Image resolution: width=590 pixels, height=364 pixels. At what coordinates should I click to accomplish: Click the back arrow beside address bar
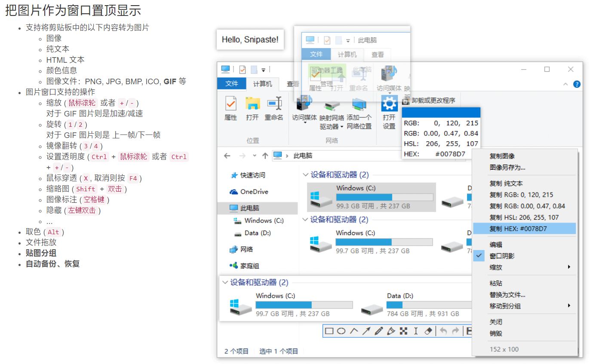[x=227, y=156]
